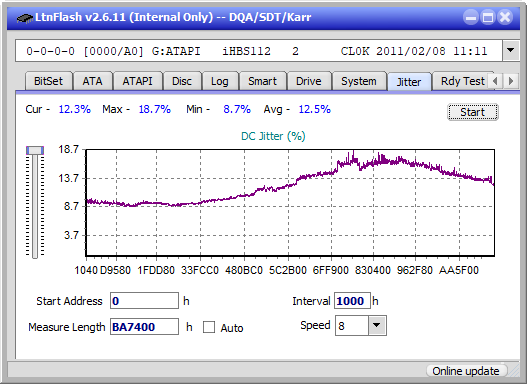Start the jitter measurement
The height and width of the screenshot is (384, 527).
tap(473, 112)
